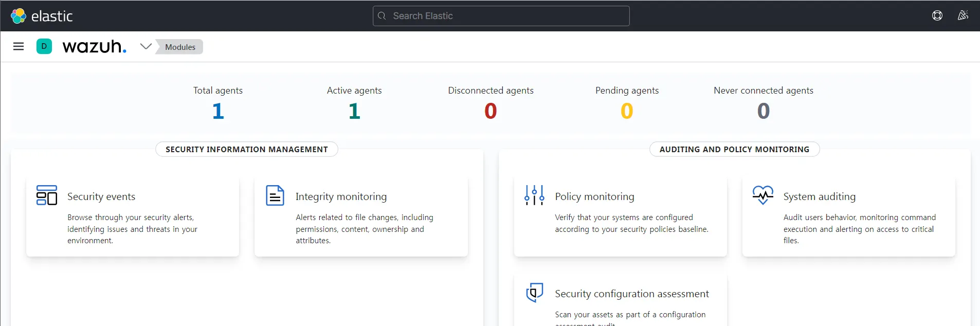Click the Elastic logo

click(x=42, y=16)
